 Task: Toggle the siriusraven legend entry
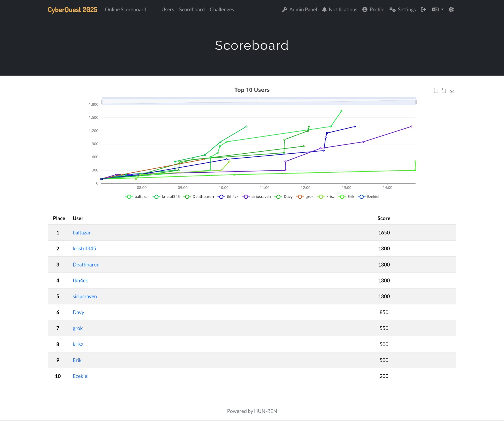click(x=257, y=197)
